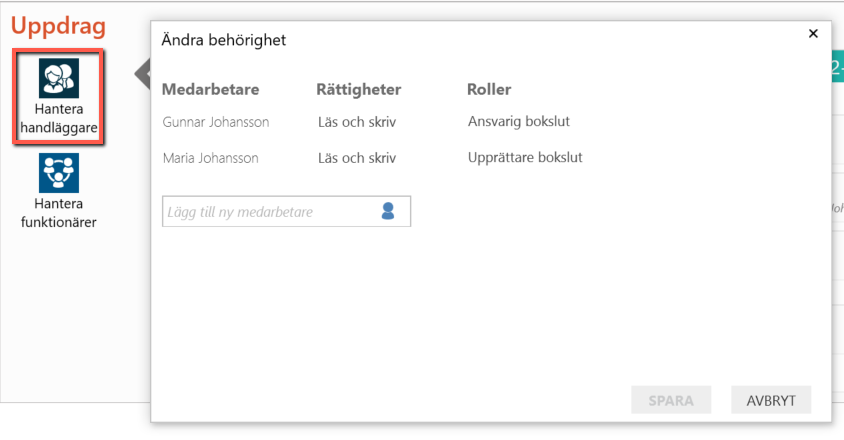Focus the Lägg till ny medarbetare field
844x440 pixels.
coord(286,211)
